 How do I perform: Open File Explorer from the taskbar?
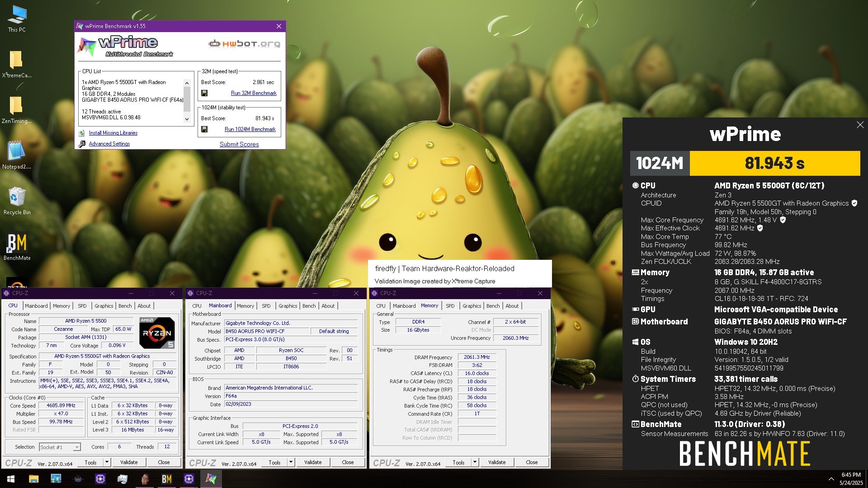tap(33, 479)
